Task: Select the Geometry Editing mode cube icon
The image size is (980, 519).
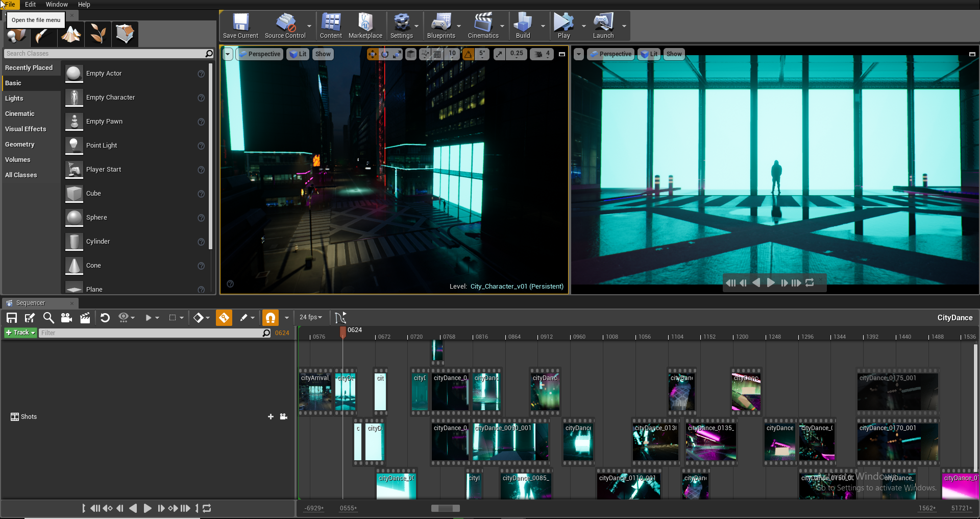Action: (125, 34)
